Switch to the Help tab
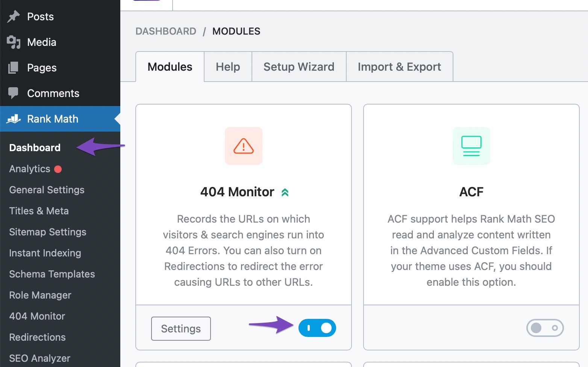The height and width of the screenshot is (367, 588). 227,67
